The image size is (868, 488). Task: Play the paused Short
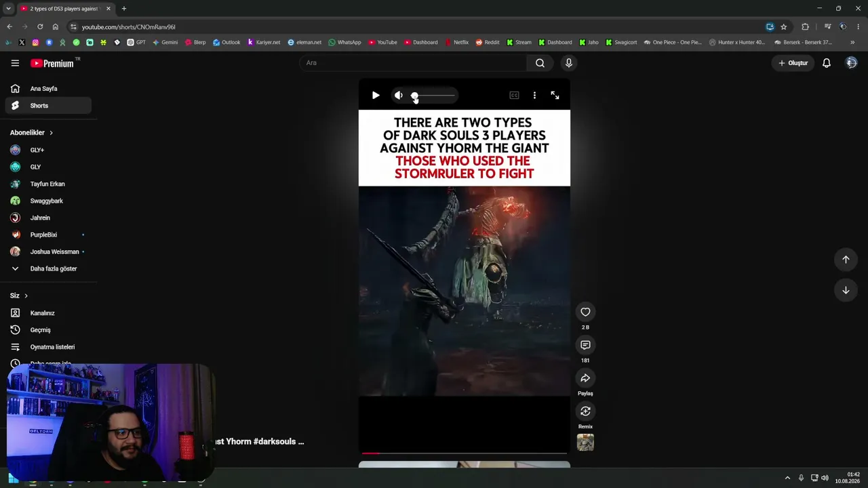point(376,96)
